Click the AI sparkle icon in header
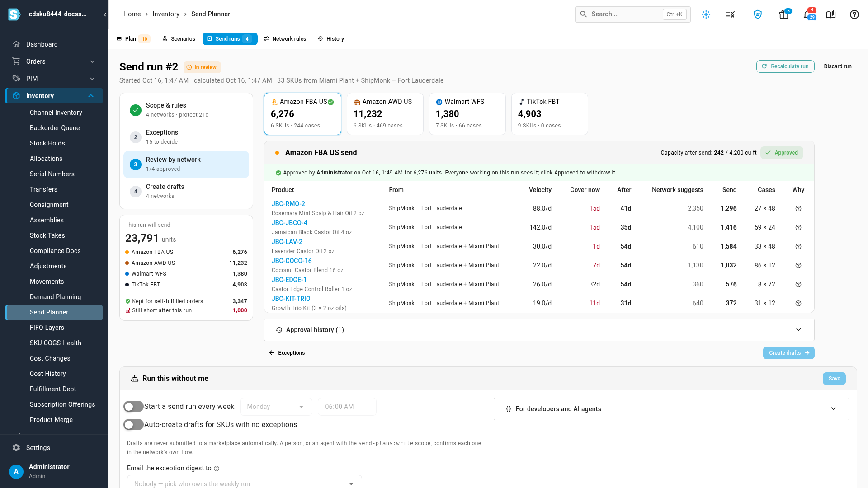 pos(706,14)
